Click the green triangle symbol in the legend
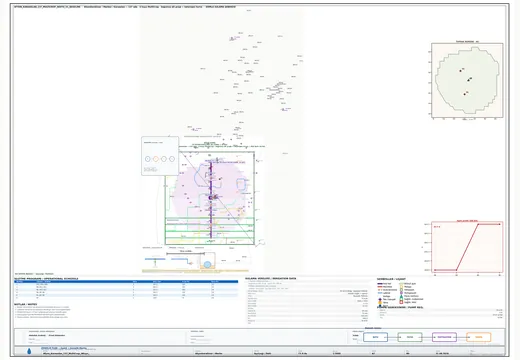Screen dimensions: 520x360 click(x=401, y=296)
